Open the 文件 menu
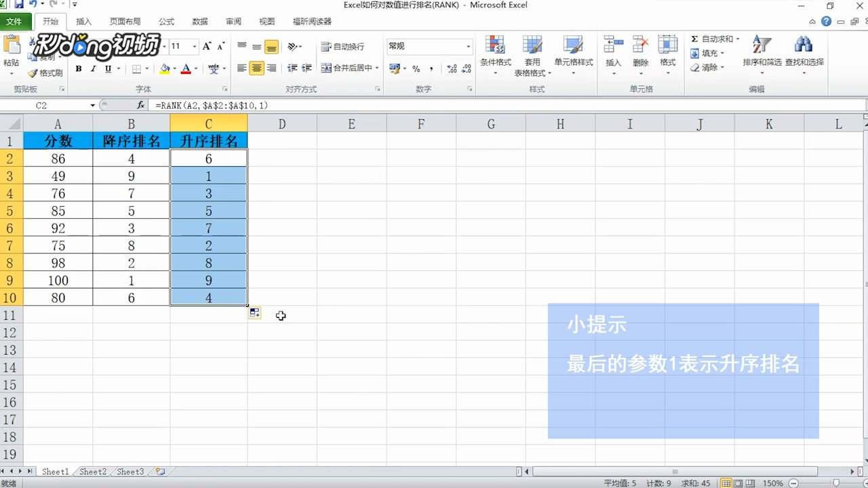This screenshot has height=488, width=868. [x=16, y=21]
